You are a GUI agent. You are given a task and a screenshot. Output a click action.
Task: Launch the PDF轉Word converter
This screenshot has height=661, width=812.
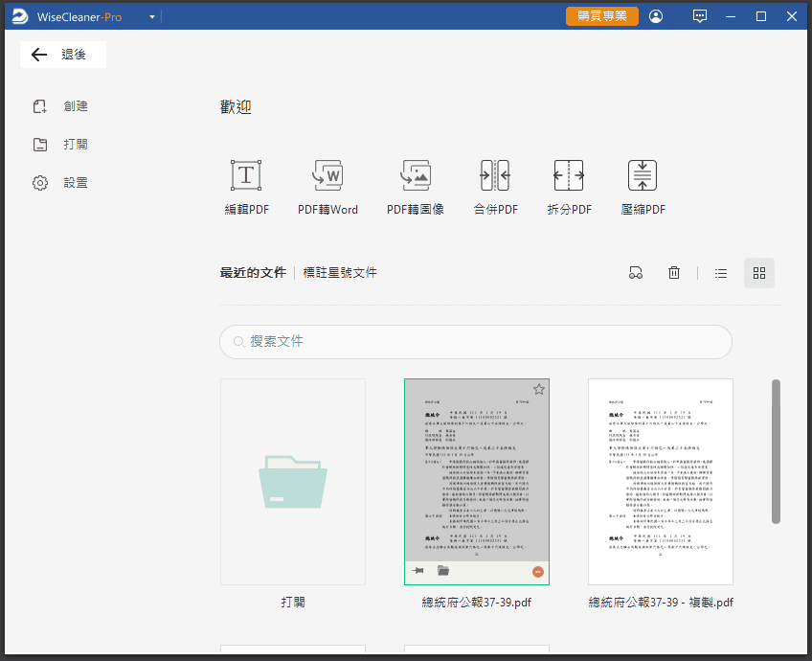pos(327,188)
